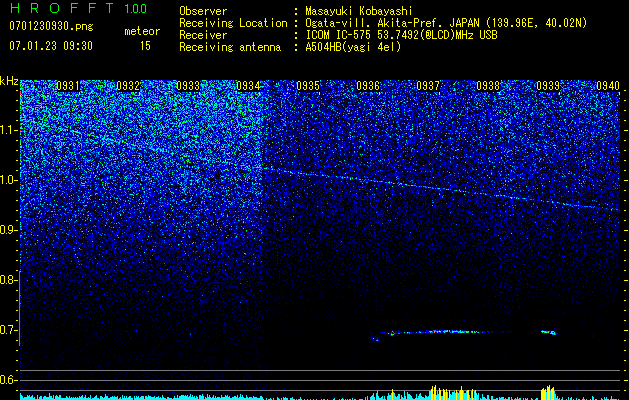This screenshot has width=629, height=400.
Task: Click the 0932 time marker
Action: (128, 86)
